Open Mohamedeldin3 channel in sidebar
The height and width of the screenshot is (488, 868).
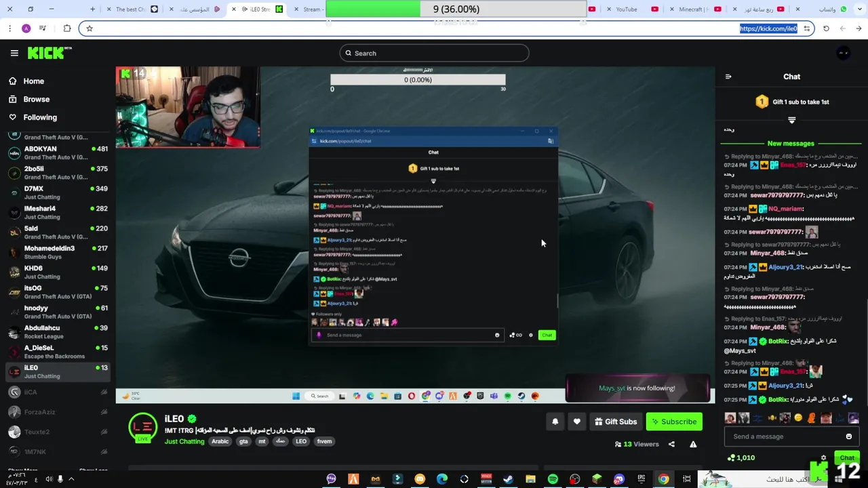[x=58, y=252]
